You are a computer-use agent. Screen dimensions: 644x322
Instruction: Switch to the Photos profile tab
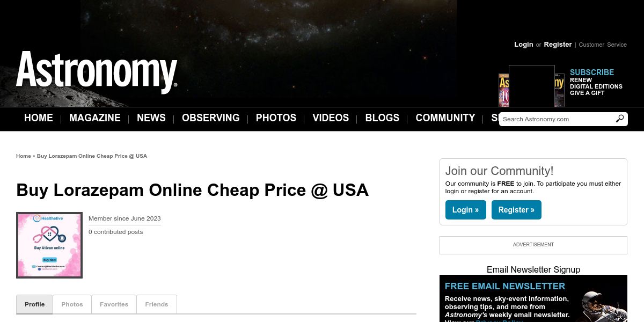pyautogui.click(x=72, y=304)
